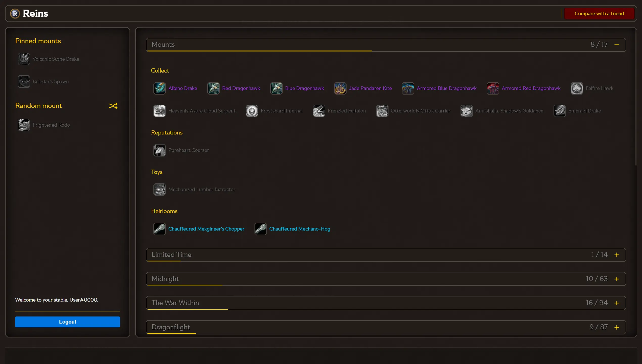Open pinned Volcanic Stone Drake name
Screen dimensions: 642x364
click(56, 59)
